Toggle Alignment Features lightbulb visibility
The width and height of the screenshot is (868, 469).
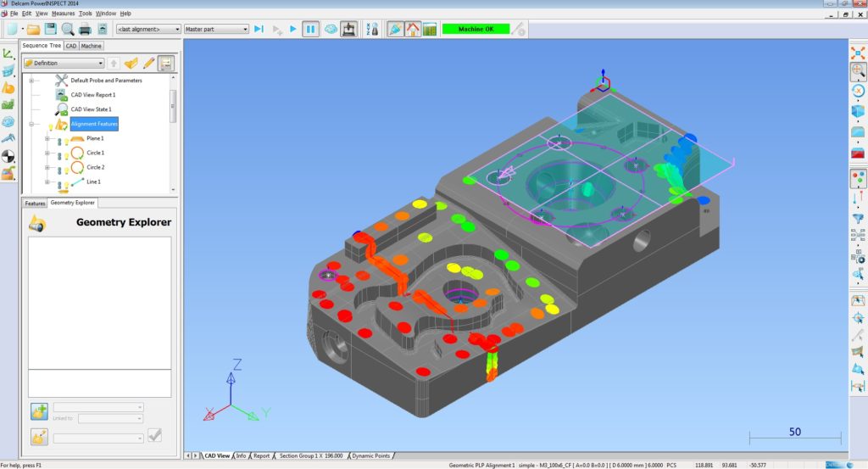(x=50, y=127)
